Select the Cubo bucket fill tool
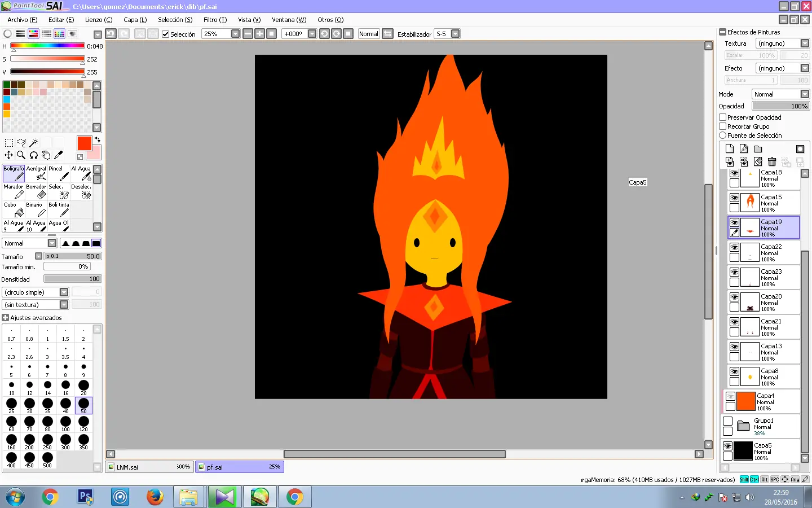This screenshot has height=508, width=812. (14, 209)
